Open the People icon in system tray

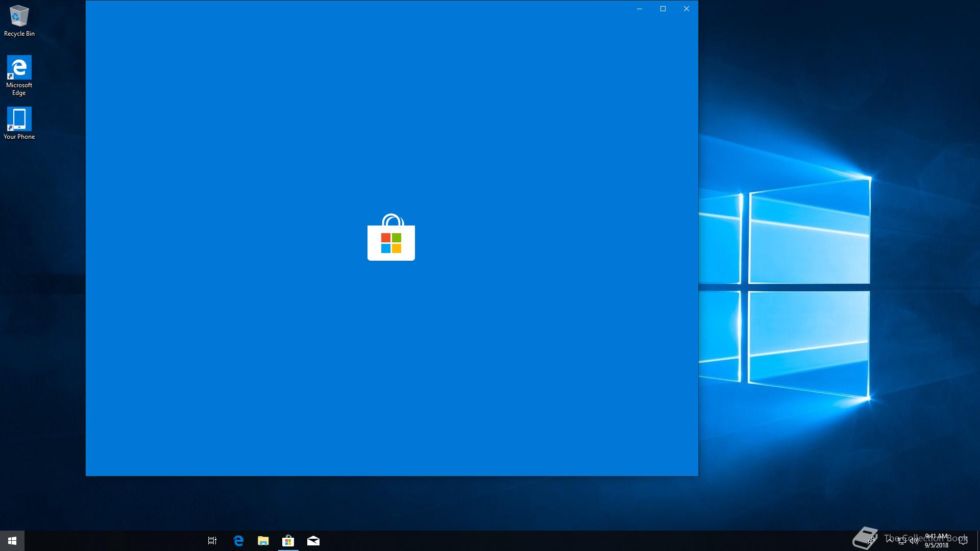coord(871,540)
